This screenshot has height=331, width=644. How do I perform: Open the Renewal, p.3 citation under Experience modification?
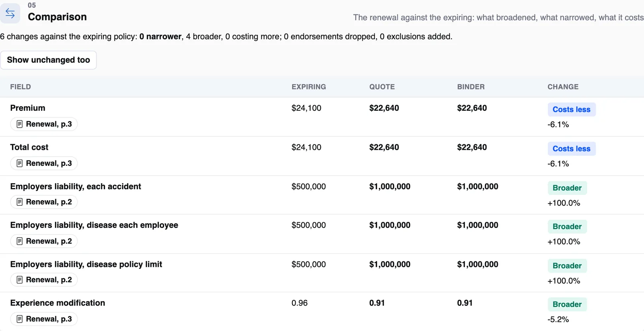(x=44, y=319)
